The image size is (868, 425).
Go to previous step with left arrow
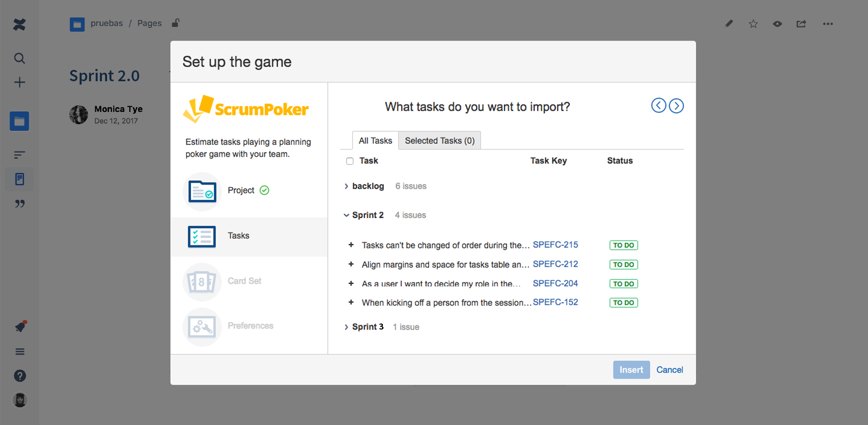(659, 105)
